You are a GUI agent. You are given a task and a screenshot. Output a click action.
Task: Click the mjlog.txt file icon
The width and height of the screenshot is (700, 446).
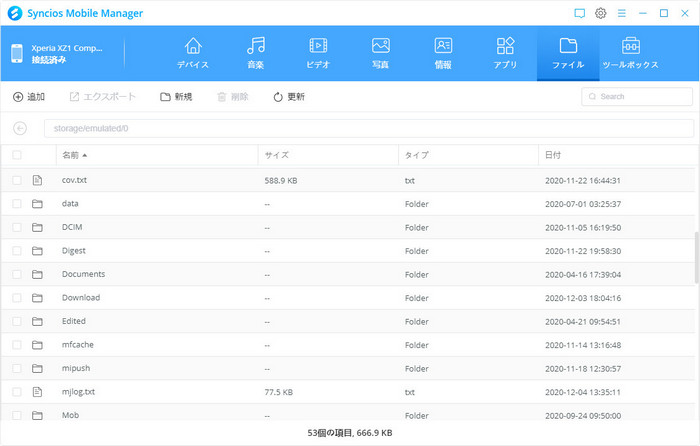38,392
